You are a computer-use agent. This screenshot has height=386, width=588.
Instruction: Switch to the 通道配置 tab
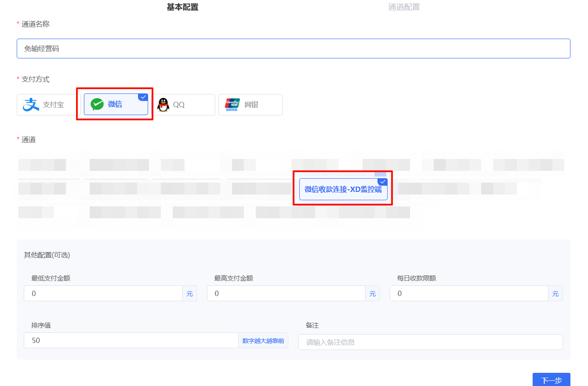click(404, 7)
